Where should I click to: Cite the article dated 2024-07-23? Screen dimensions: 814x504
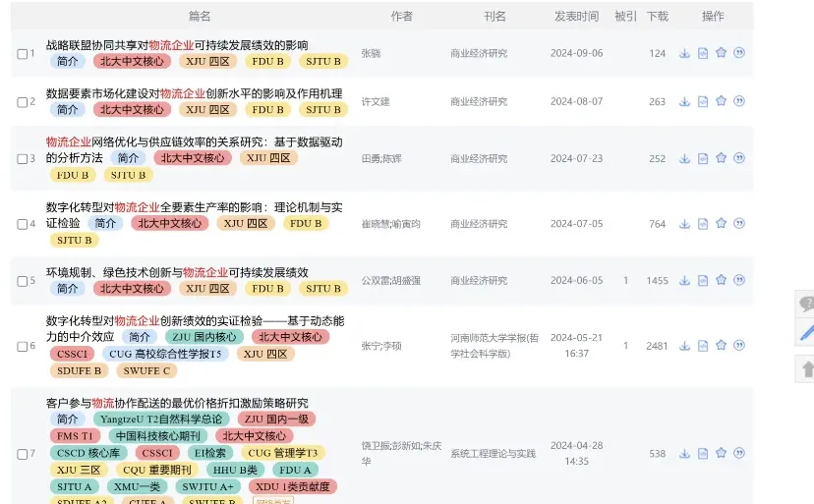739,158
